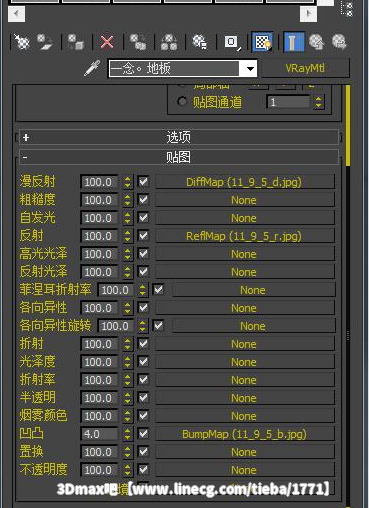
Task: Click the 漫反射 amount field 100.0
Action: (x=99, y=182)
